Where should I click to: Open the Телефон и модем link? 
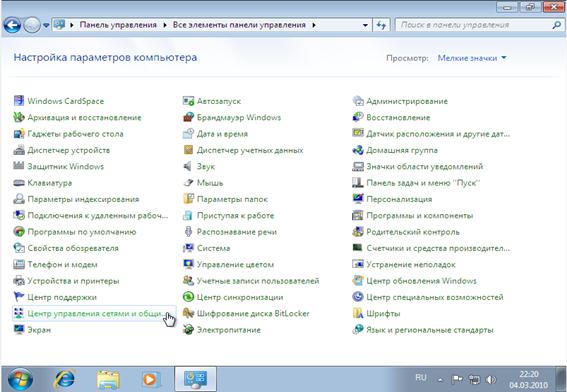[62, 264]
